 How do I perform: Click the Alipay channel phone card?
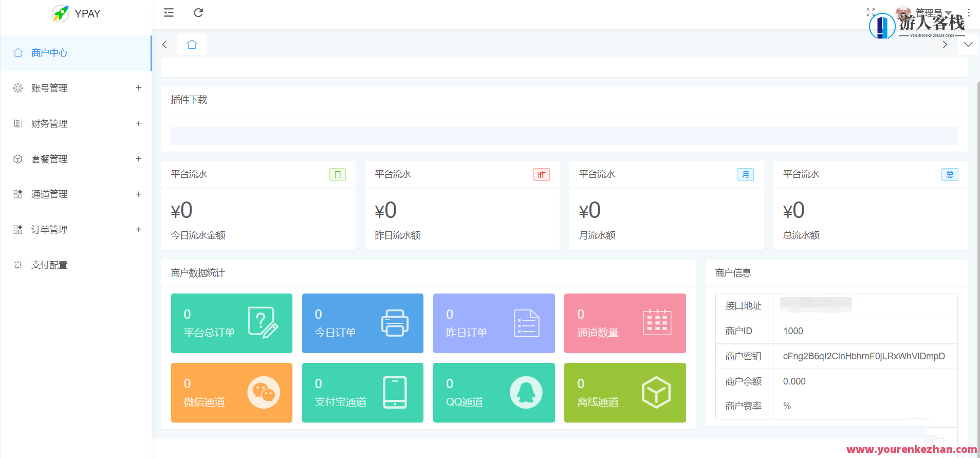tap(362, 393)
